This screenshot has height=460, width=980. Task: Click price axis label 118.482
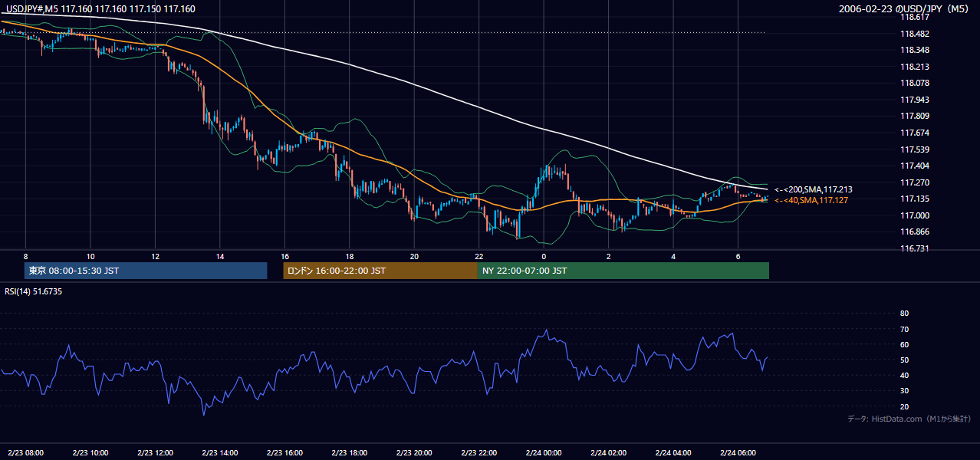point(914,34)
